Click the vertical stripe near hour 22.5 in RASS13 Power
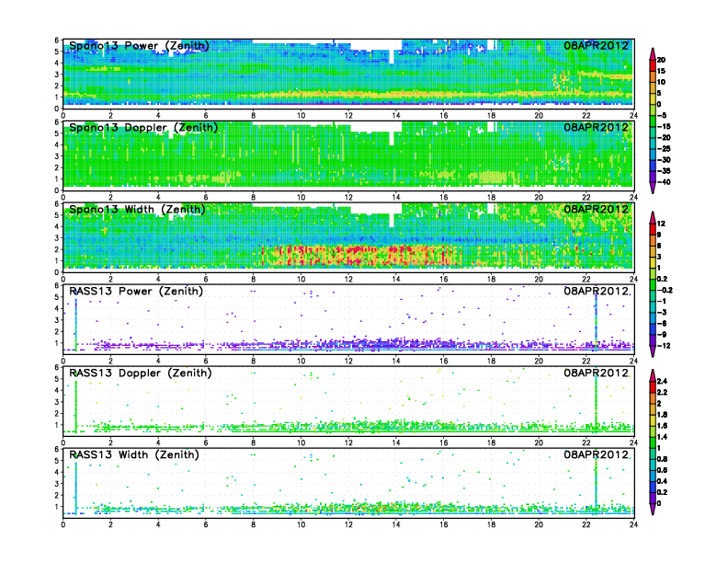This screenshot has width=728, height=563. tap(596, 320)
